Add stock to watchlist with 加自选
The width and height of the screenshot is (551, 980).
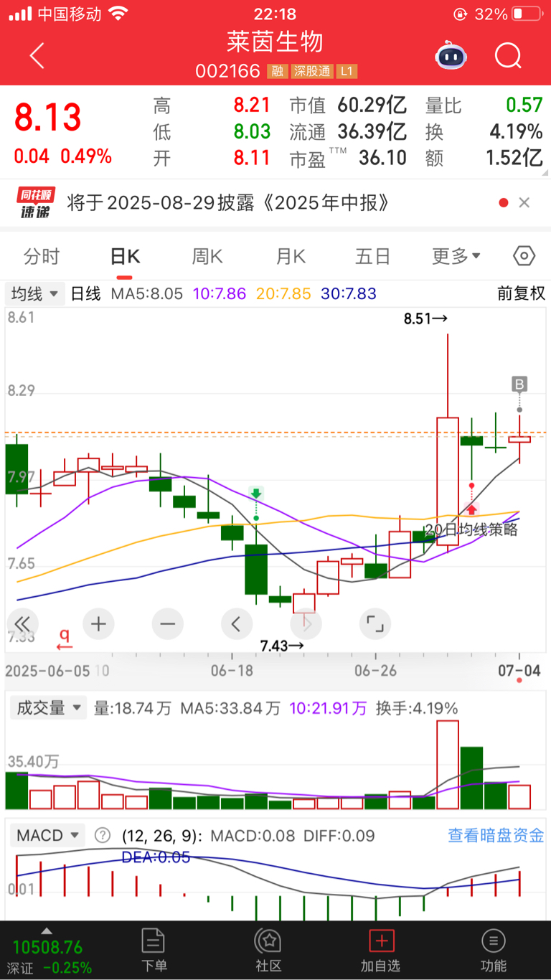click(381, 949)
